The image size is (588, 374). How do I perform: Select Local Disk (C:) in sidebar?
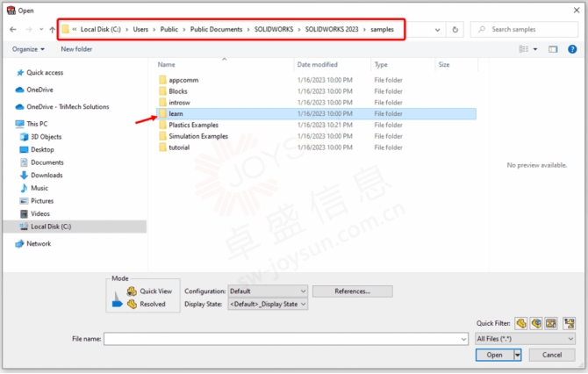point(51,227)
